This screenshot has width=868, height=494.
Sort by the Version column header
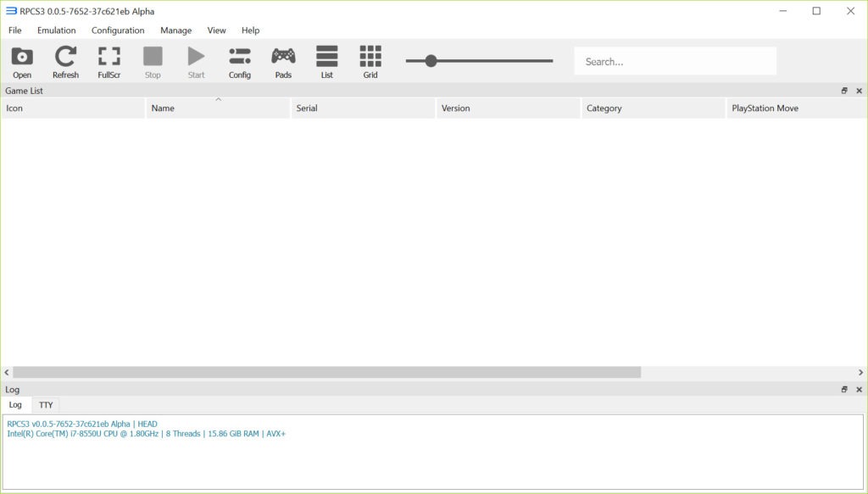coord(509,108)
